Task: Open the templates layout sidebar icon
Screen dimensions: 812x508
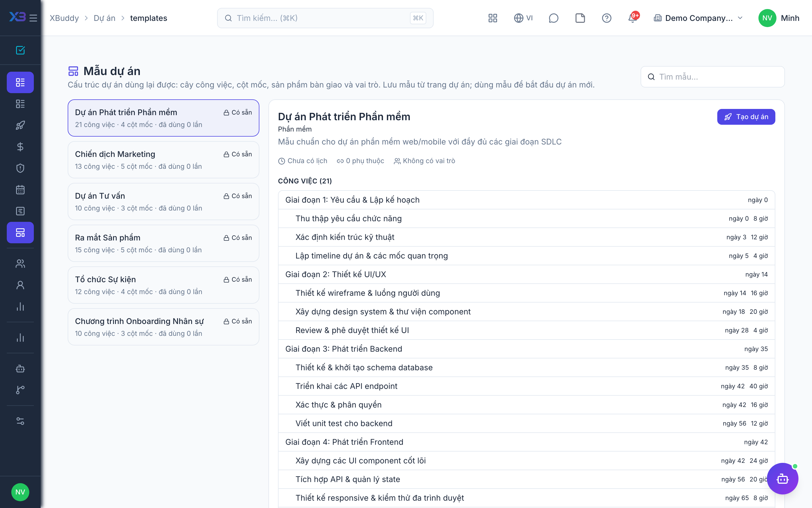Action: (x=20, y=233)
